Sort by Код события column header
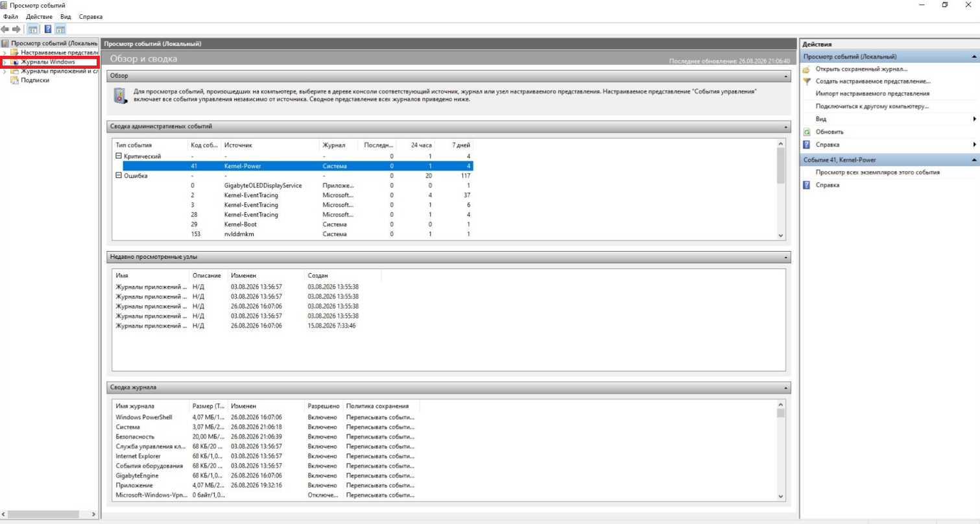 click(204, 145)
